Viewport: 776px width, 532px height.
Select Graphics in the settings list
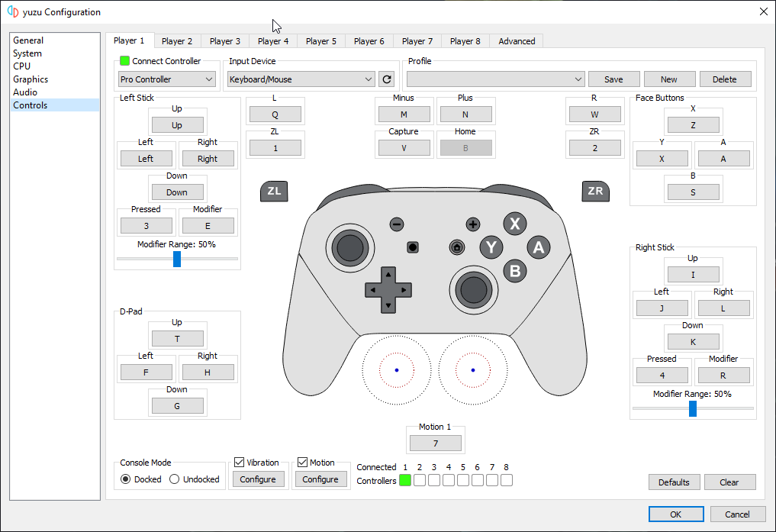pos(31,79)
